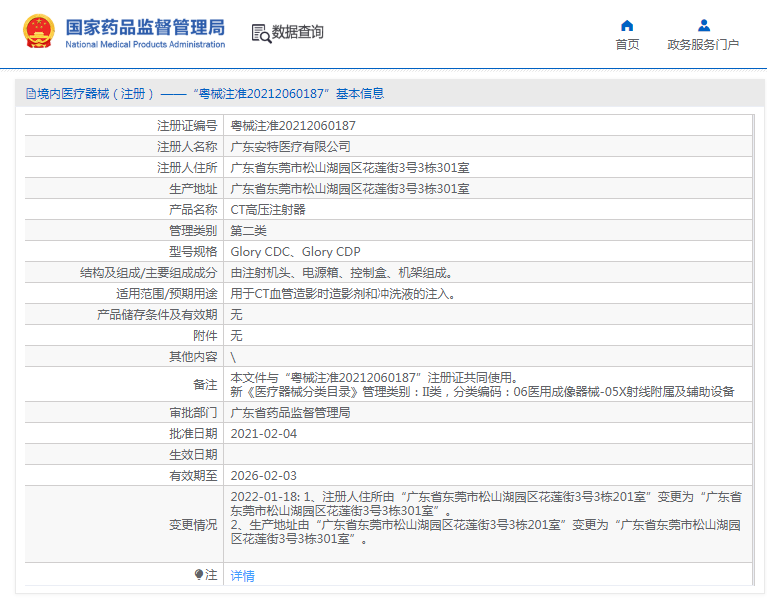Click the 管理类别 label
The height and width of the screenshot is (601, 767).
193,231
